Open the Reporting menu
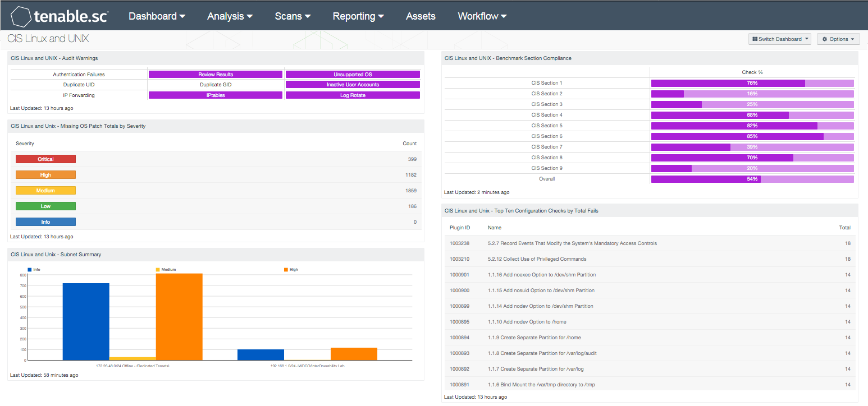868x406 pixels. pos(358,16)
